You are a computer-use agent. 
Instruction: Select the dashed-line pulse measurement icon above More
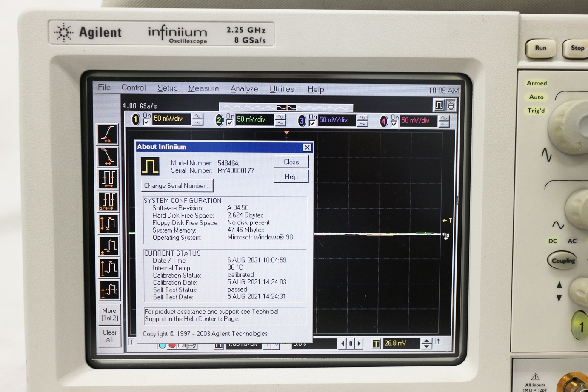[109, 290]
